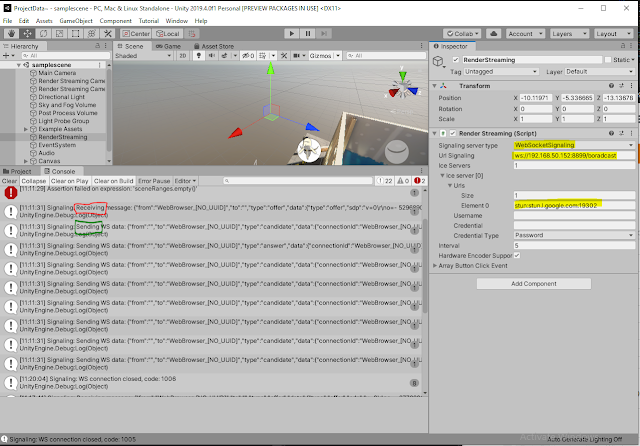The image size is (640, 446).
Task: Toggle Clear on Build
Action: 113,181
